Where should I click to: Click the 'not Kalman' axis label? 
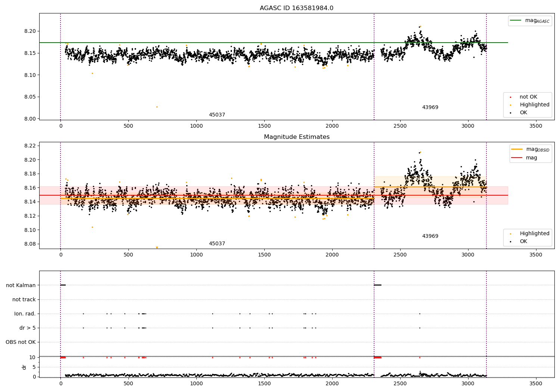pyautogui.click(x=21, y=286)
